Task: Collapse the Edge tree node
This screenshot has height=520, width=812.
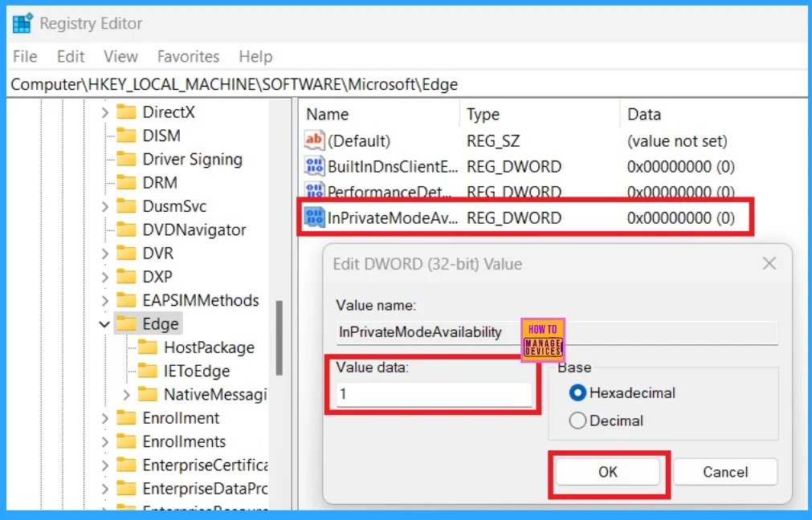Action: (104, 324)
